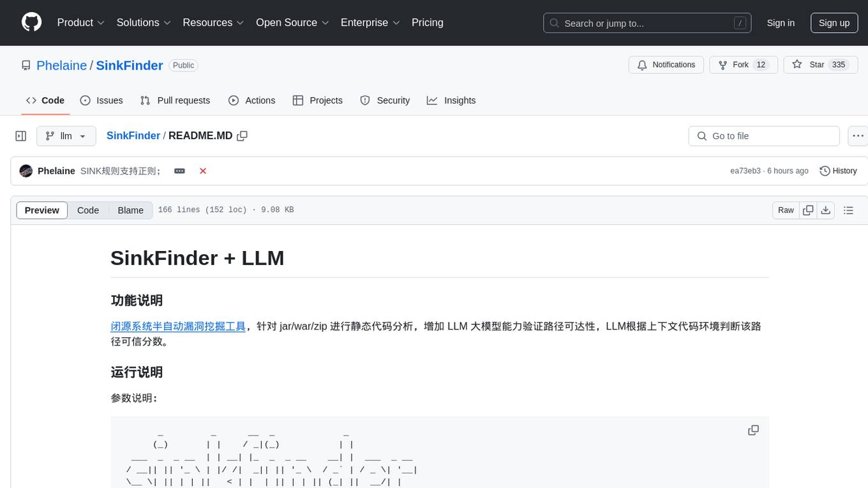Click the 166 lines file info text
Screen dimensions: 868x488
[x=226, y=210]
